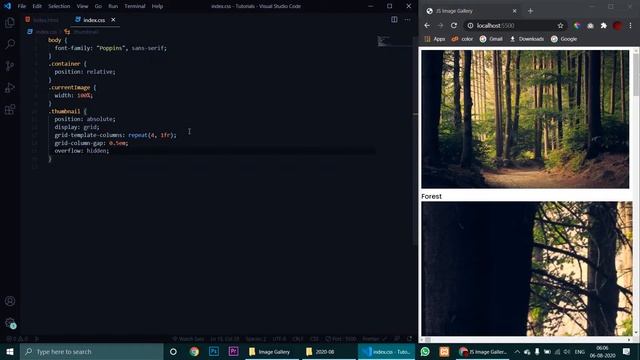Click the code minimap preview

[x=384, y=41]
